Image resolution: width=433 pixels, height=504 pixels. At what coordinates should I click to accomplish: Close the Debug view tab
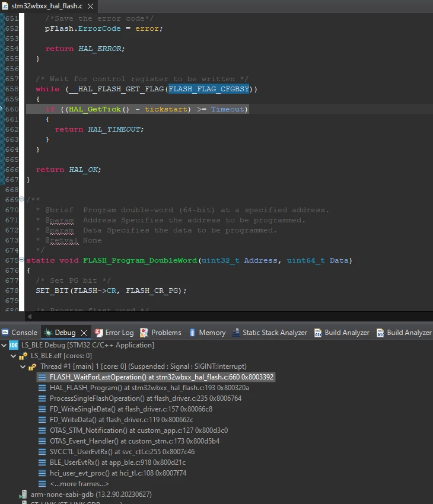[x=84, y=333]
